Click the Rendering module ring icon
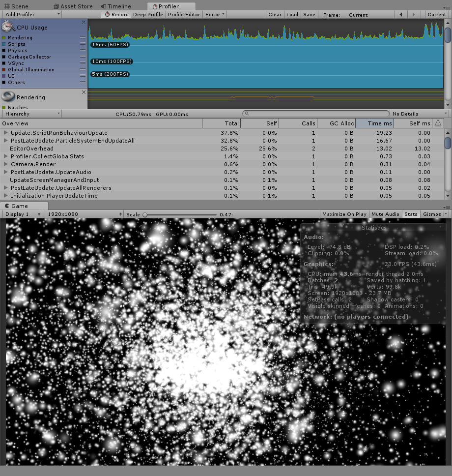 click(x=8, y=96)
